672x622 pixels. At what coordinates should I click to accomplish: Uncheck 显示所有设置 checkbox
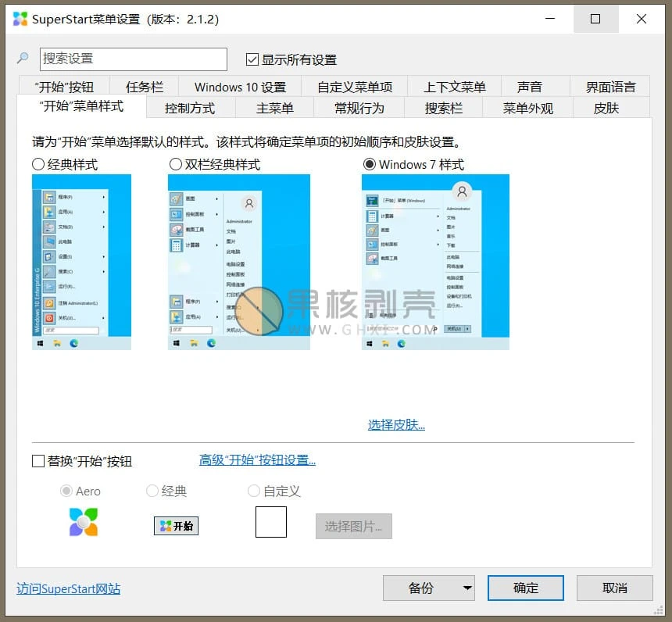pyautogui.click(x=252, y=59)
